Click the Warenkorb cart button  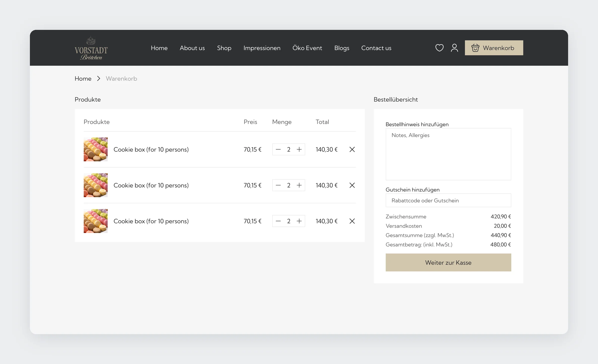click(x=494, y=48)
